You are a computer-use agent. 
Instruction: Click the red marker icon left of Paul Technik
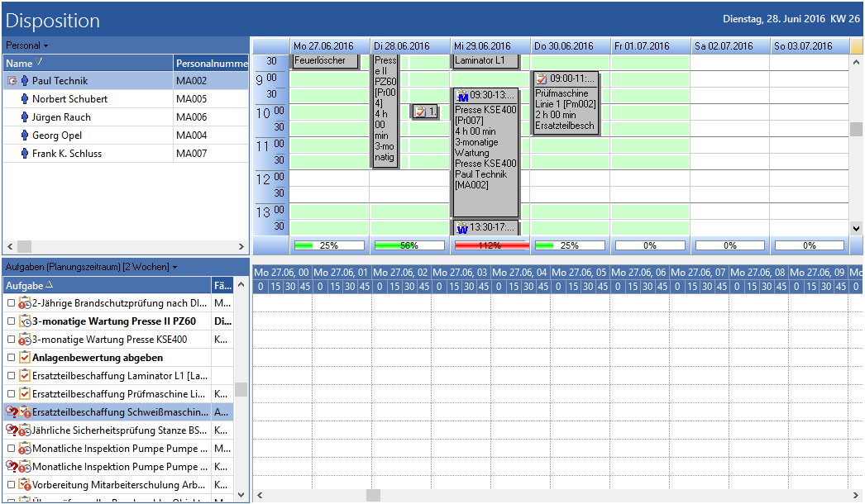[12, 80]
